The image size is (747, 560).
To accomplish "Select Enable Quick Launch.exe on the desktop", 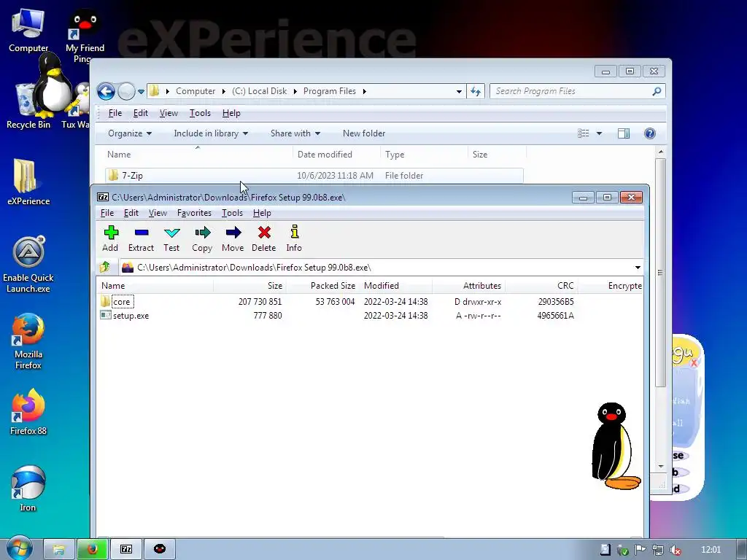I will point(28,265).
